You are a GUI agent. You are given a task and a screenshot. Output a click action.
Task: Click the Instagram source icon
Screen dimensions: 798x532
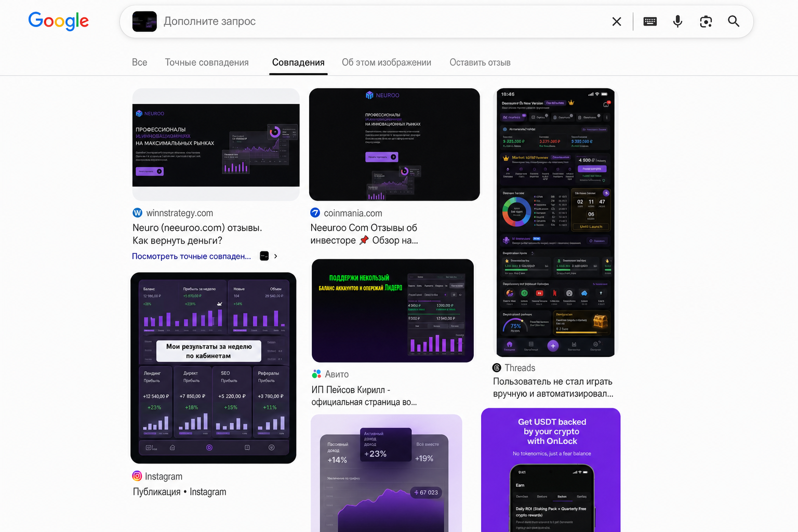click(137, 476)
